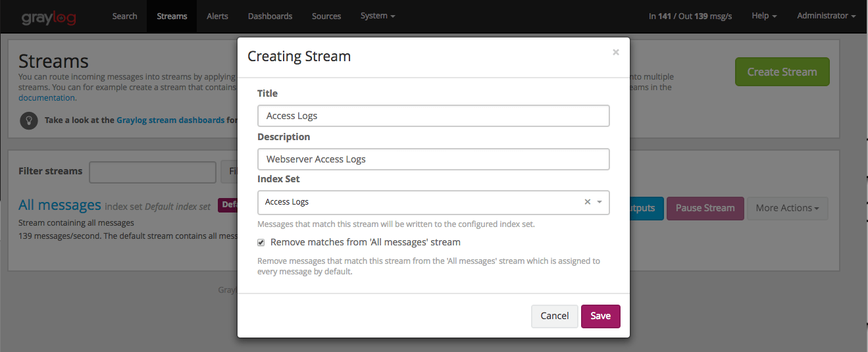Click the 'Creating Stream' dialog title
Image resolution: width=868 pixels, height=352 pixels.
(x=299, y=57)
